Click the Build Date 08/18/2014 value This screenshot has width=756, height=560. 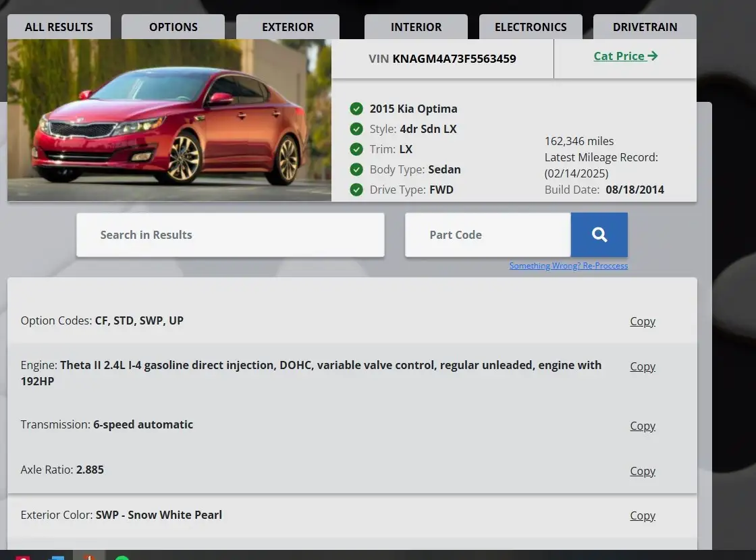pos(634,190)
